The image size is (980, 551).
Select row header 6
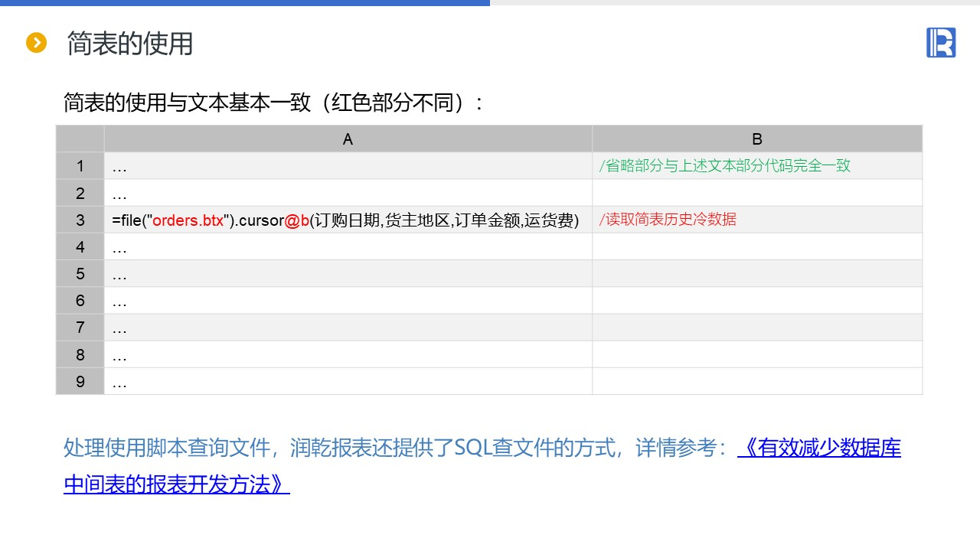point(80,301)
